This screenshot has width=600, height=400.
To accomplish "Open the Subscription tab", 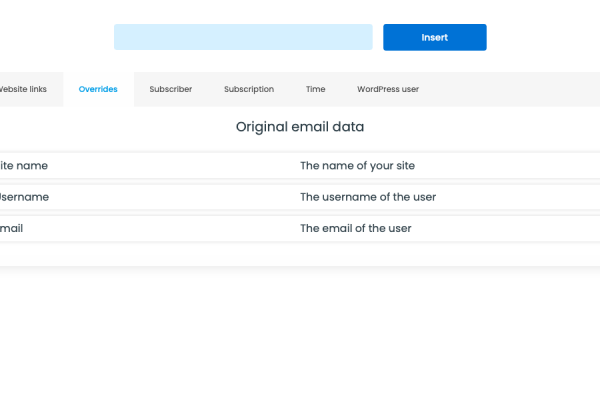I will (249, 89).
